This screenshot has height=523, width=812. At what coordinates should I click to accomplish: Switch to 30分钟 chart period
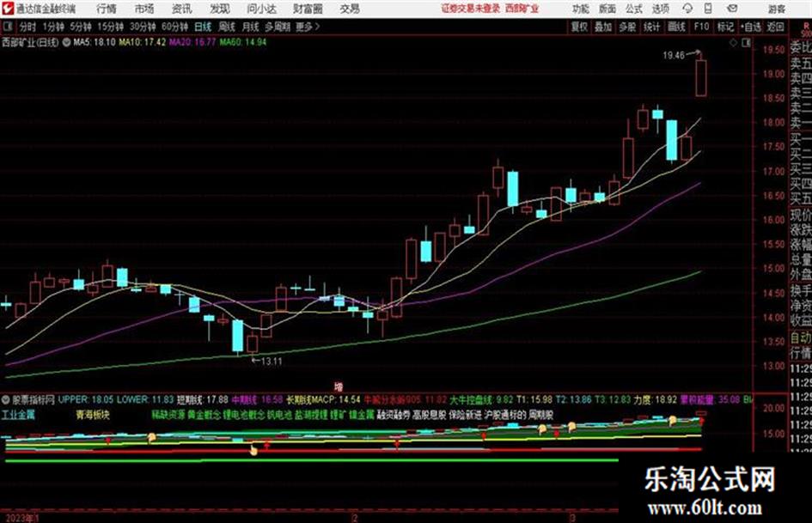tap(143, 27)
